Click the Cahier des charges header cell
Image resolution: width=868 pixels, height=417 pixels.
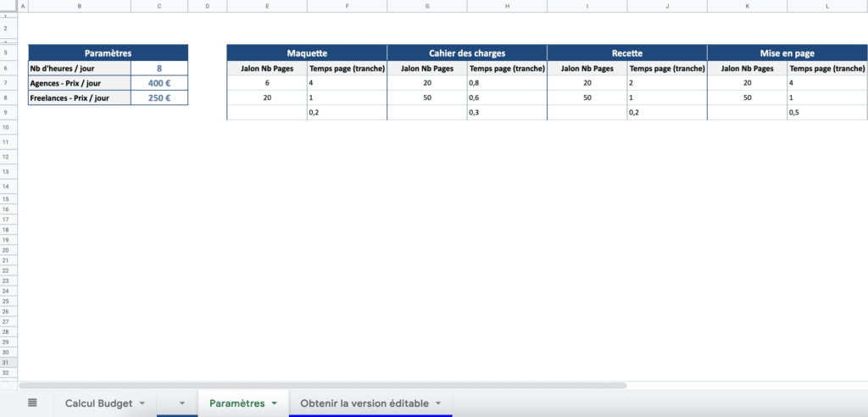pos(467,53)
